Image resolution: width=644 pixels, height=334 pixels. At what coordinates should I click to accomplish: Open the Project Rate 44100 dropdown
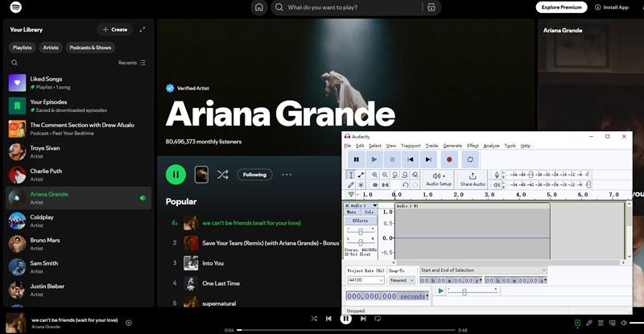tap(365, 280)
